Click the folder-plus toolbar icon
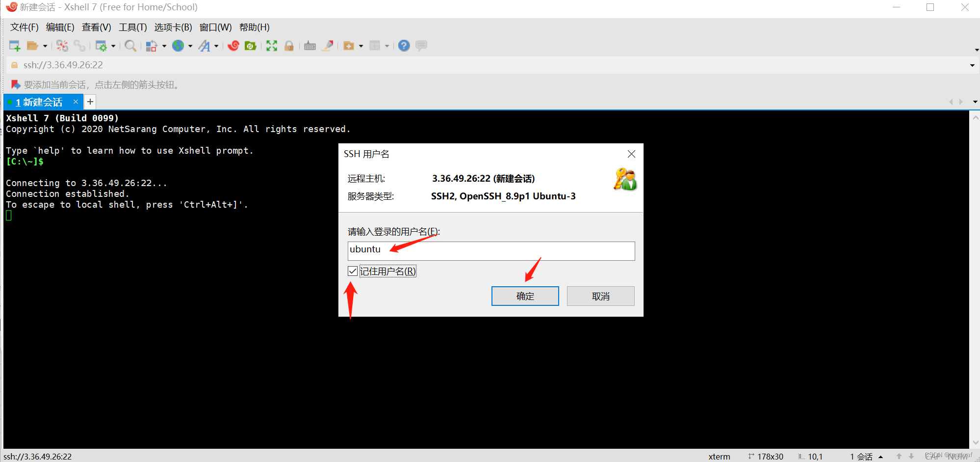 click(x=349, y=46)
